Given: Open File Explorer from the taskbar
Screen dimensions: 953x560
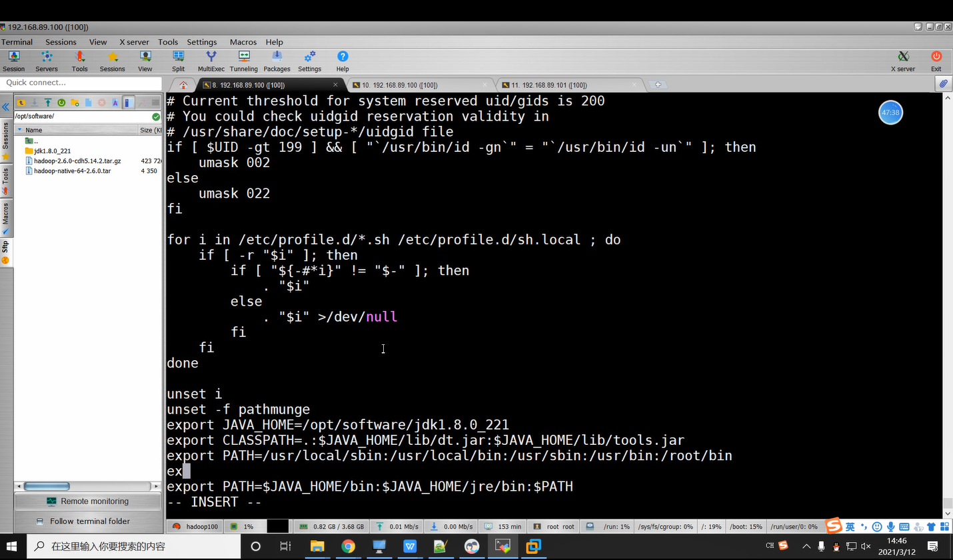Looking at the screenshot, I should (x=317, y=547).
